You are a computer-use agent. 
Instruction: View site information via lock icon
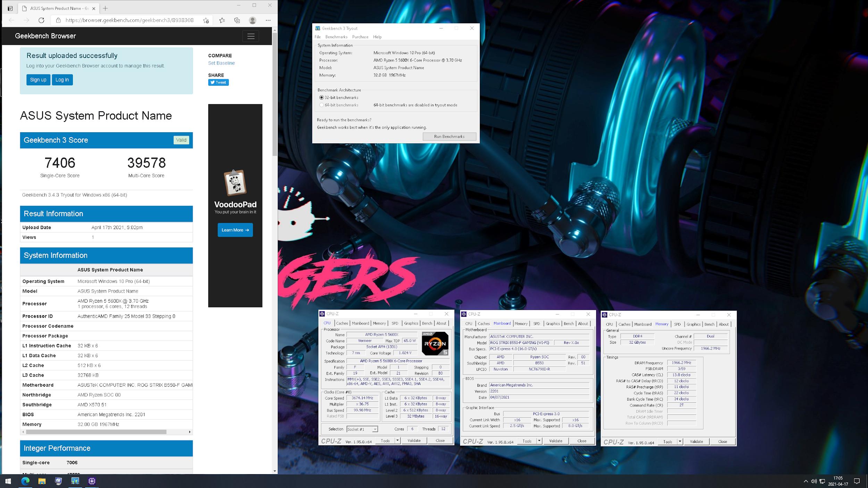coord(58,20)
